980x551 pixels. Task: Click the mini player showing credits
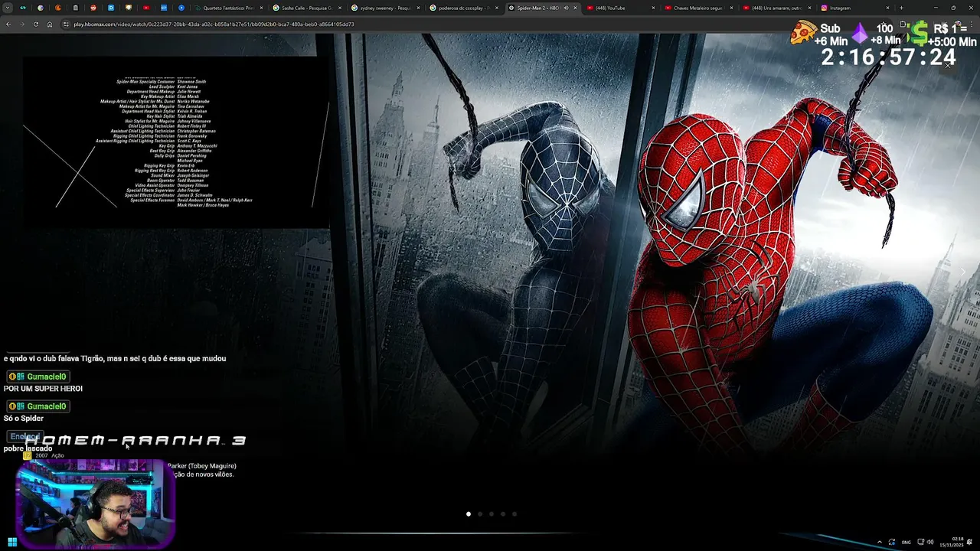point(176,142)
